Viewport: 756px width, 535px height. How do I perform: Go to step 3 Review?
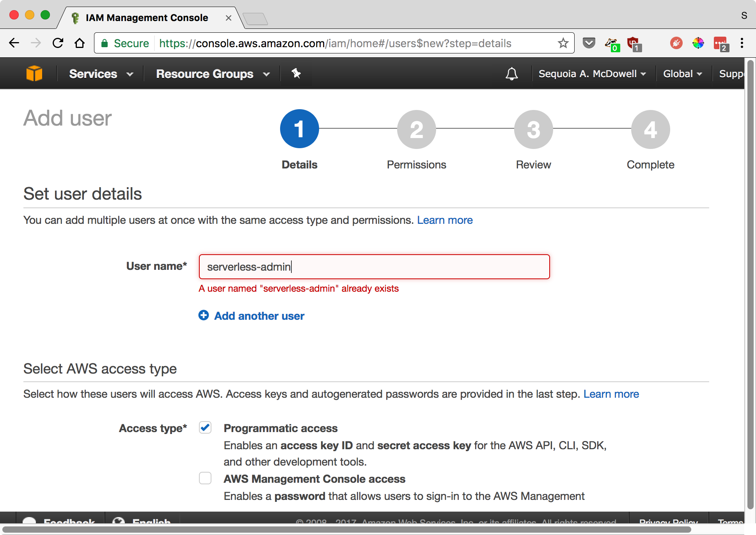[x=534, y=129]
